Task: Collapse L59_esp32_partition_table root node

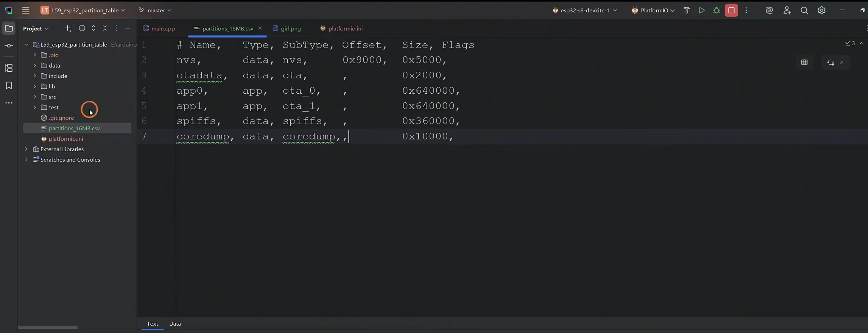Action: (26, 44)
